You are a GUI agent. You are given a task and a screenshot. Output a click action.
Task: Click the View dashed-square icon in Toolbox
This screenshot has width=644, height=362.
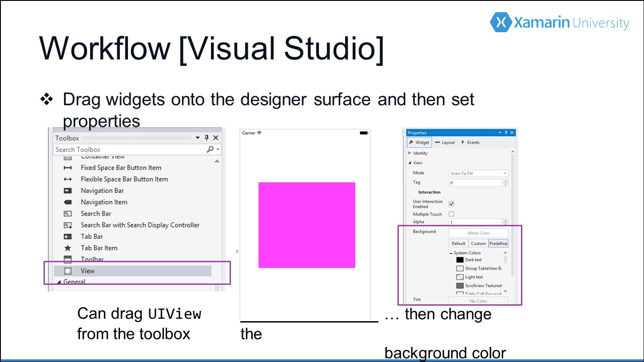[68, 271]
